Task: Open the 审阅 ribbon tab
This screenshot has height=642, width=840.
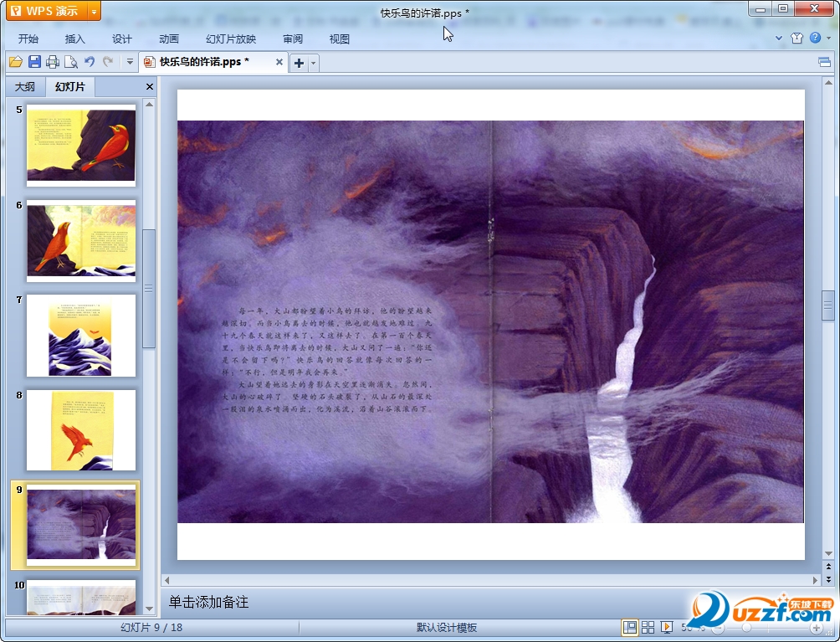Action: (293, 39)
